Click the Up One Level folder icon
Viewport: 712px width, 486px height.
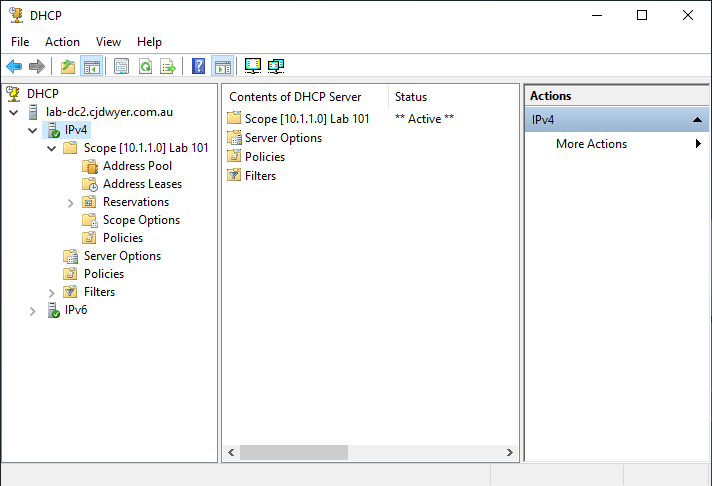click(x=67, y=67)
